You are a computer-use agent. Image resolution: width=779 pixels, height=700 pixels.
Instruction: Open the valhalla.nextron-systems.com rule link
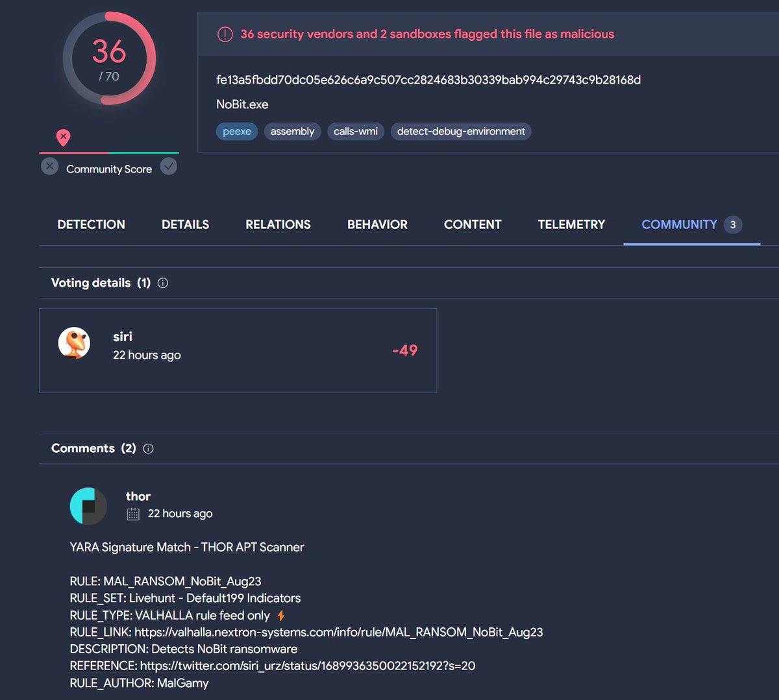coord(339,632)
